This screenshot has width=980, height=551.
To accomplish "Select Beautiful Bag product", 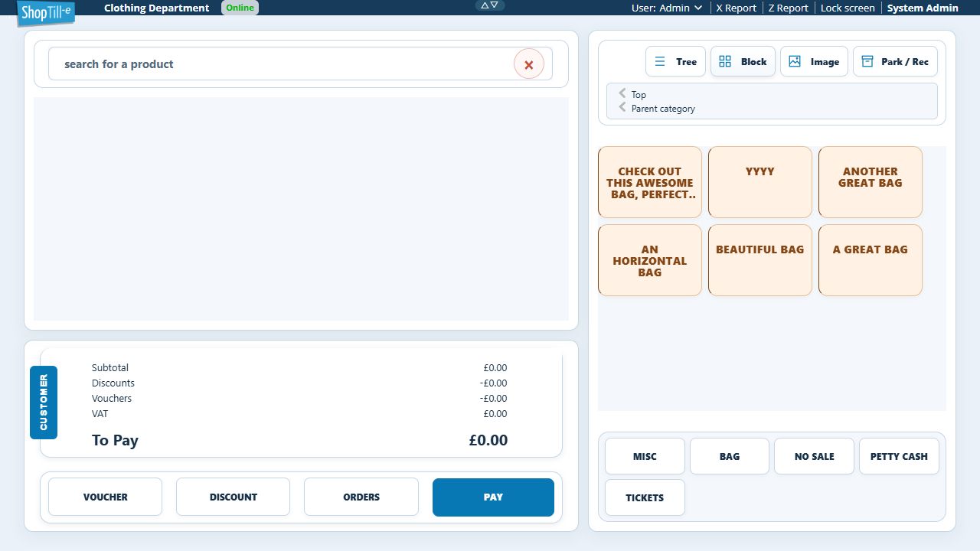I will tap(760, 260).
